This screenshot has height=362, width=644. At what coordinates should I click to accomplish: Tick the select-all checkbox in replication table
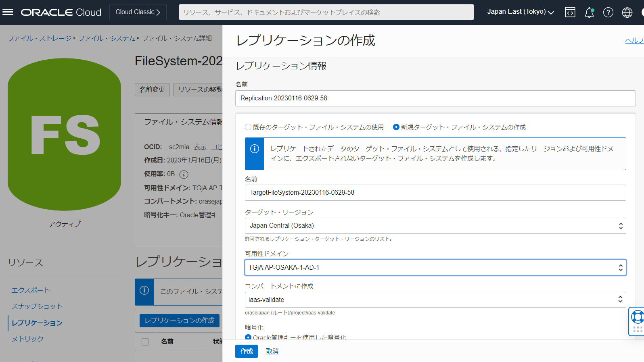145,342
